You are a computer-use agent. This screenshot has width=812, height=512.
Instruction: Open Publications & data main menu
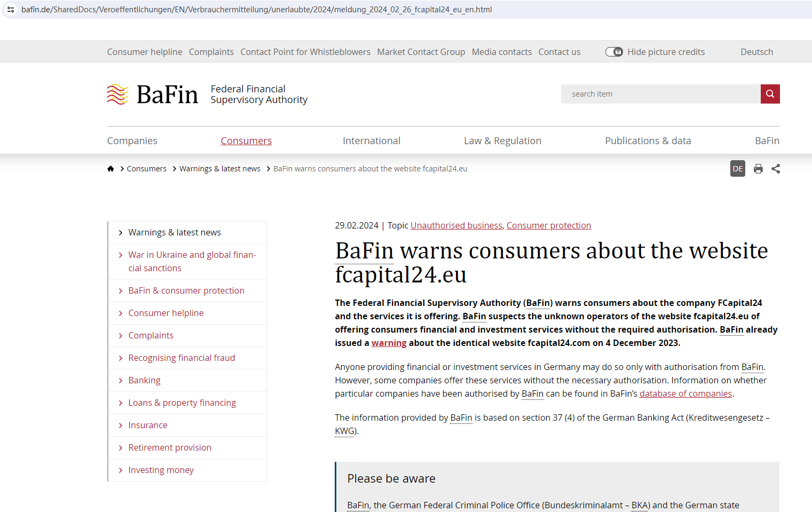pyautogui.click(x=648, y=141)
